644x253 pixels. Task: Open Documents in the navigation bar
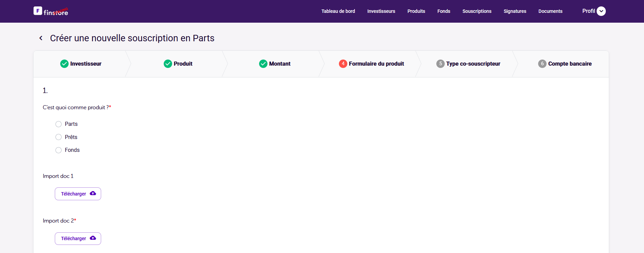tap(550, 11)
